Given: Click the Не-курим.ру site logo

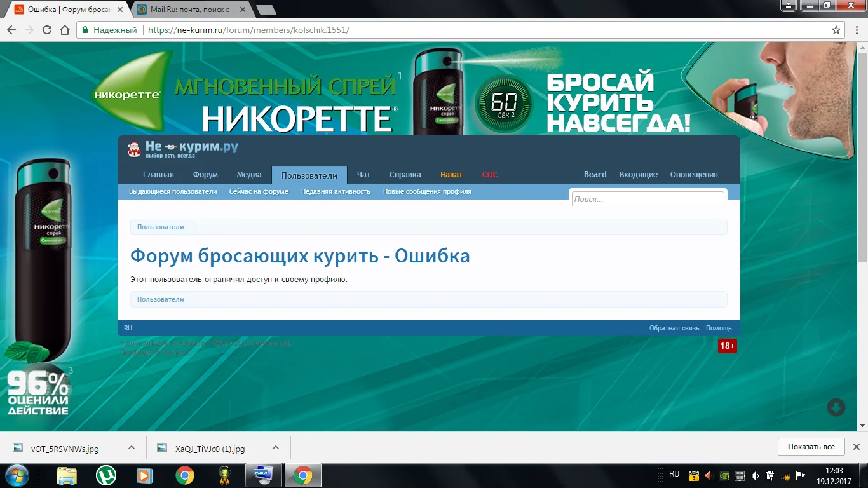Looking at the screenshot, I should tap(183, 149).
